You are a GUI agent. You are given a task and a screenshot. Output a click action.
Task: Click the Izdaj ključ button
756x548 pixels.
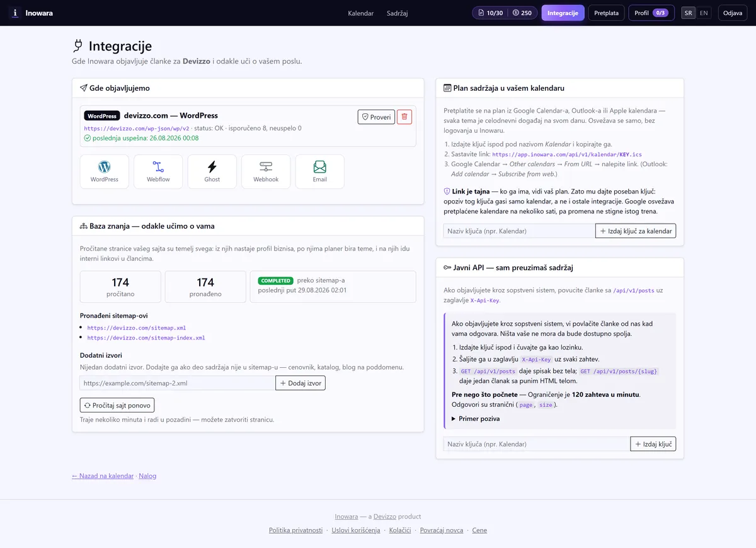(653, 444)
